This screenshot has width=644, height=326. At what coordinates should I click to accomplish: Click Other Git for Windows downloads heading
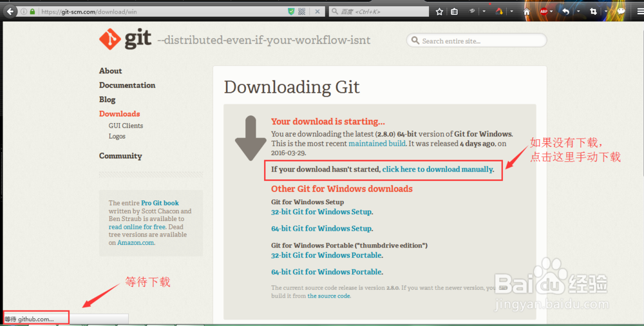(342, 189)
